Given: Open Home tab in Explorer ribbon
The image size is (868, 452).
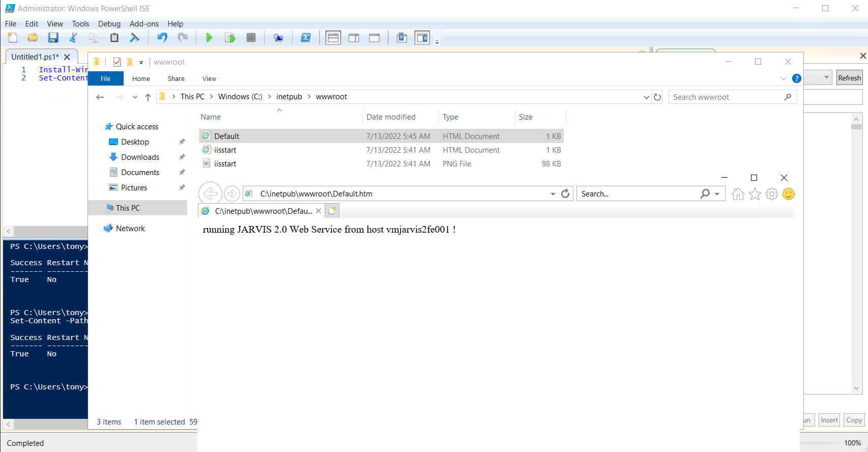Looking at the screenshot, I should 141,78.
